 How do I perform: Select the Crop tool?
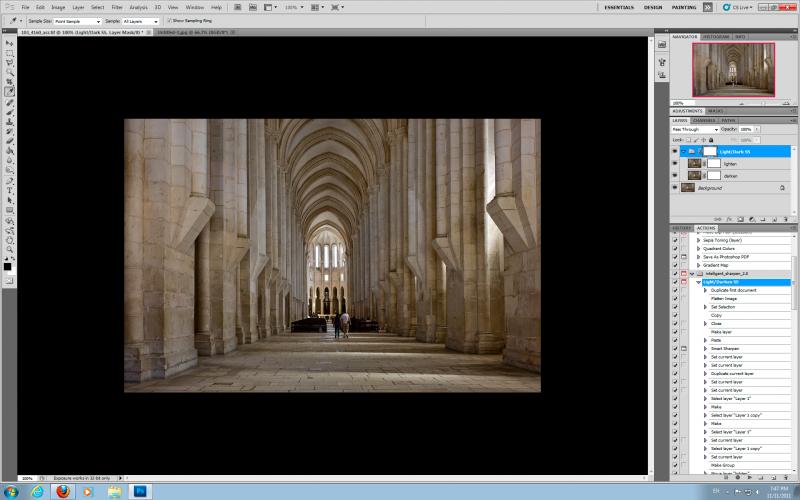click(9, 82)
